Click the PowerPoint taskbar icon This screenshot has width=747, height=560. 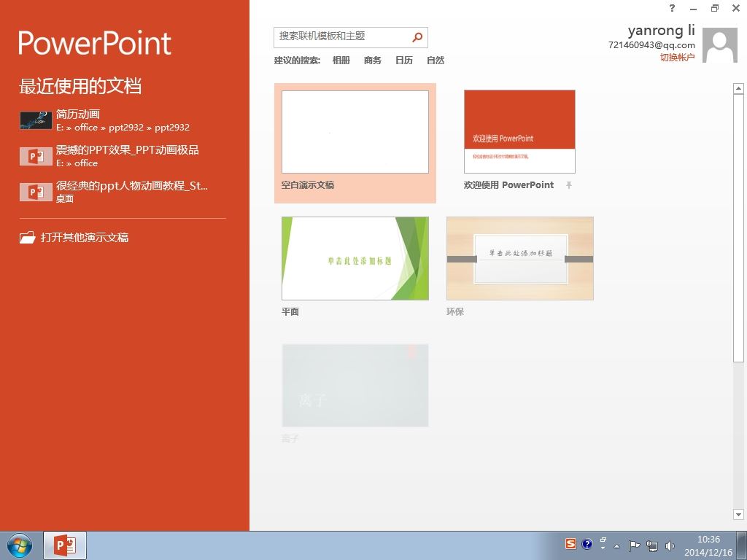[x=65, y=545]
